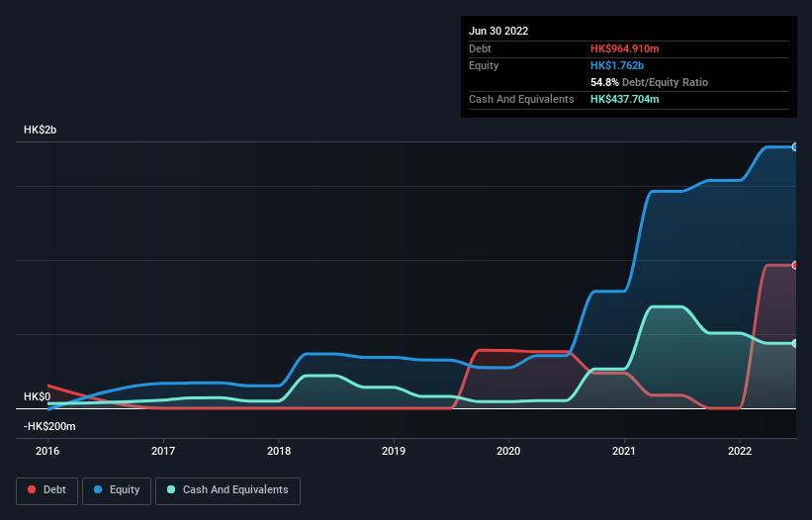Click the red Debt legend dot

[32, 489]
